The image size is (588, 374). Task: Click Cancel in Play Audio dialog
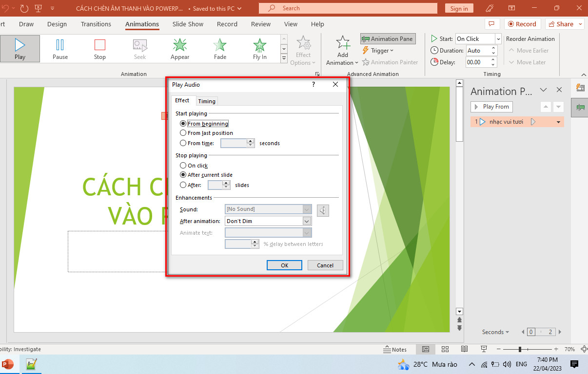(x=325, y=265)
